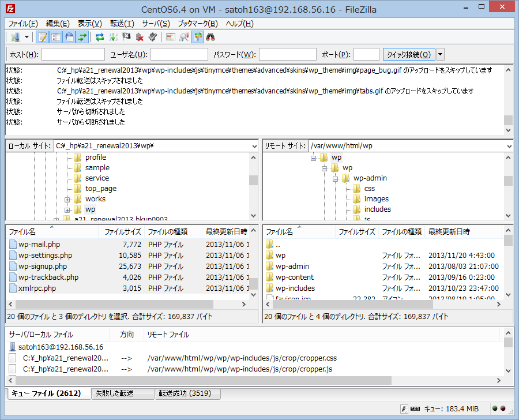Sort remote list by ファイルの種類 column
Image resolution: width=519 pixels, height=420 pixels.
pos(401,231)
